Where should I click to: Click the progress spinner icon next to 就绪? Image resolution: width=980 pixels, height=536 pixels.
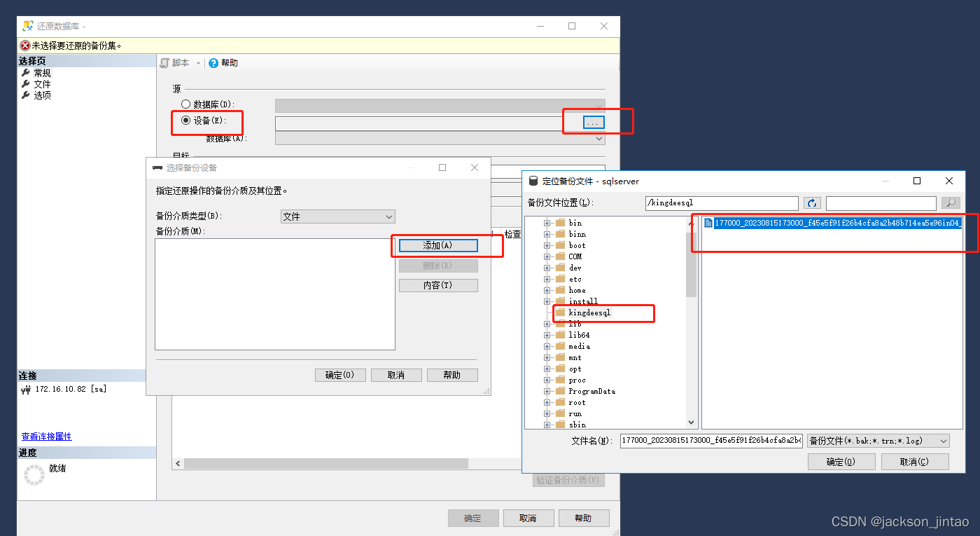click(34, 474)
